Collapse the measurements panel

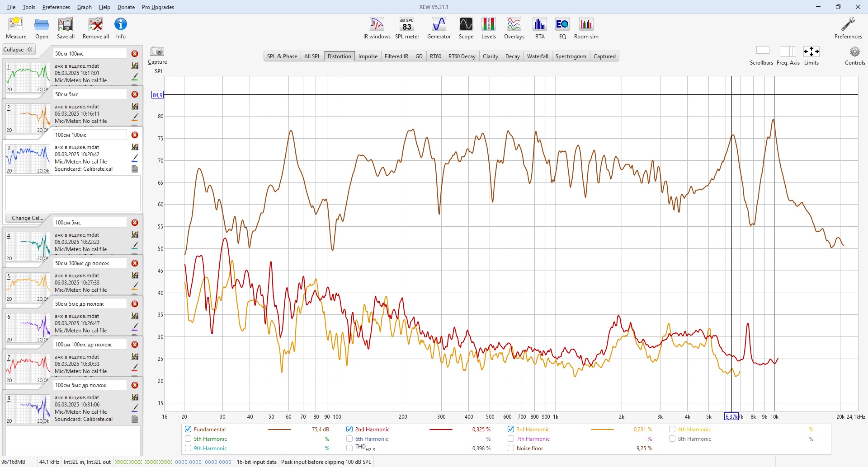(x=18, y=50)
